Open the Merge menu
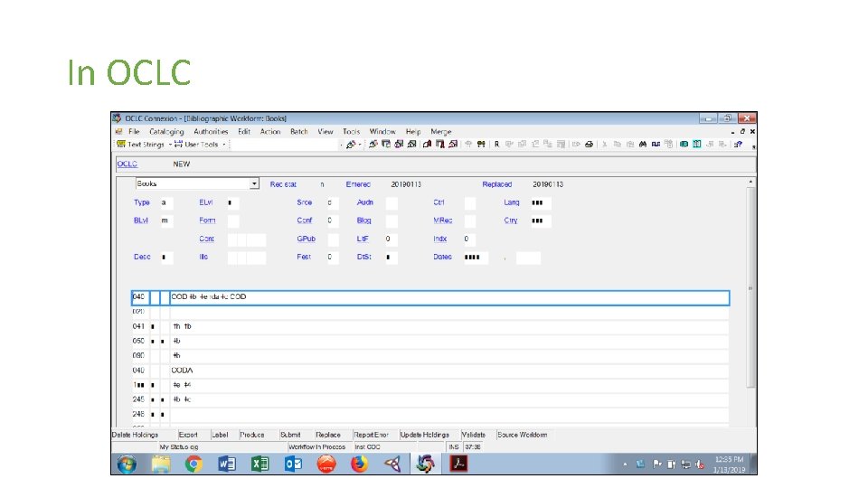Viewport: 868px width, 488px height. click(441, 132)
